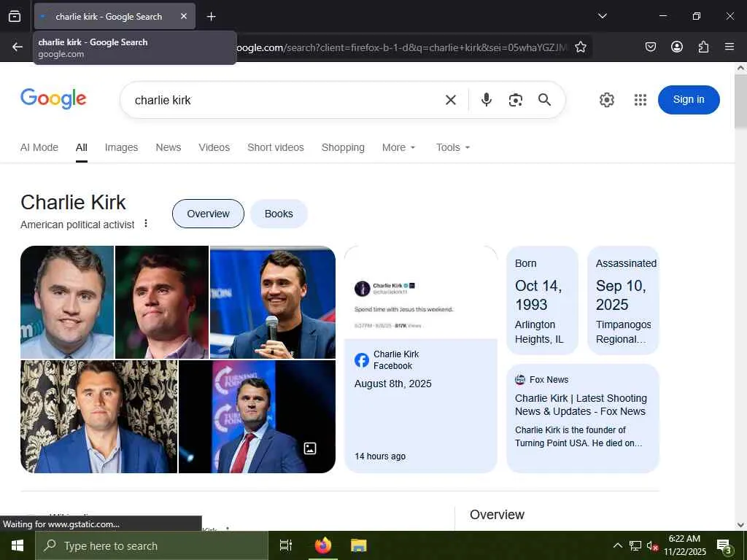Open the Charlie Kirk Facebook post card
Screen dimensions: 747x560
(421, 359)
